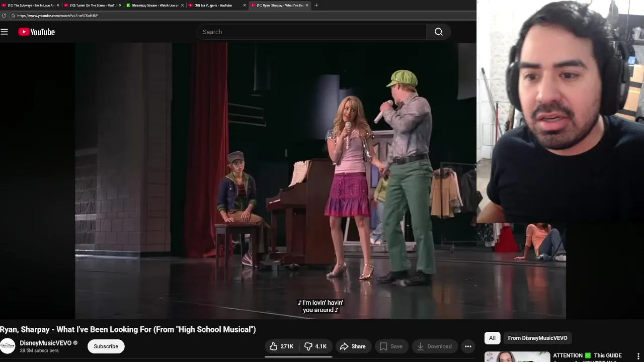
Task: Switch to Turnin On The Screw tab
Action: [x=93, y=5]
